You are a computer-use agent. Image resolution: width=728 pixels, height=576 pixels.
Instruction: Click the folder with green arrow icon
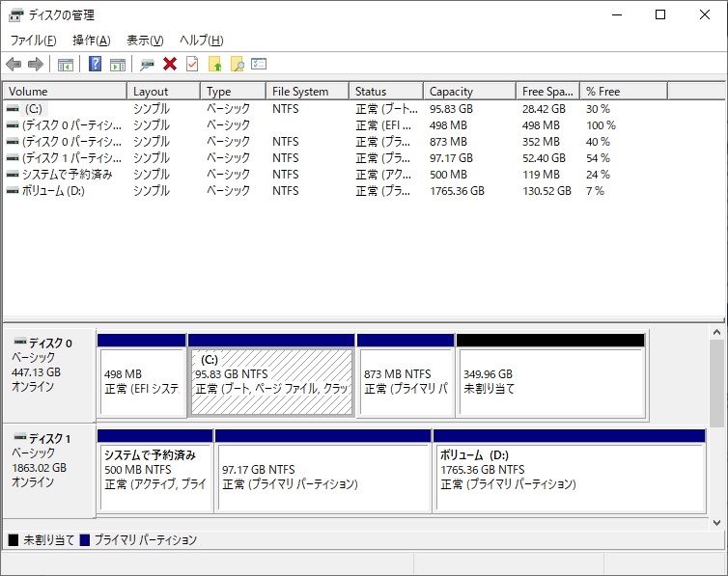215,64
